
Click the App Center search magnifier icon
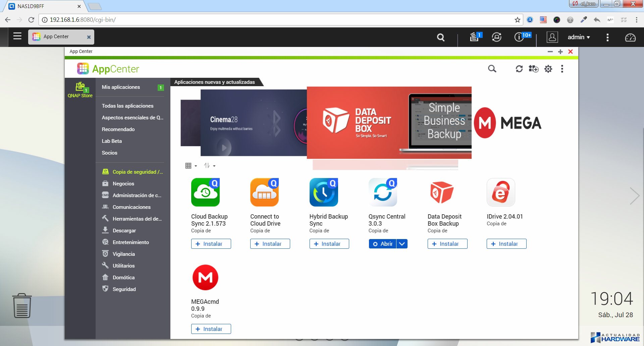pyautogui.click(x=492, y=69)
